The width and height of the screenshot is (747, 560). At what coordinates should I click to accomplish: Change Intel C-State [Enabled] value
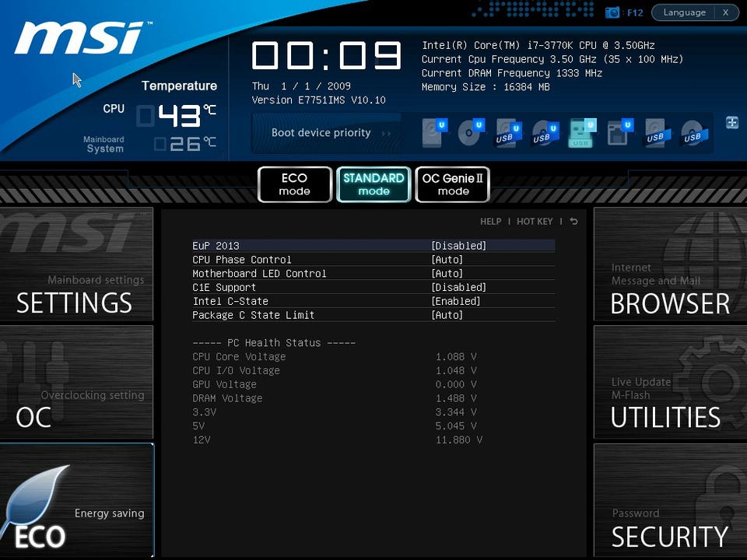(456, 301)
